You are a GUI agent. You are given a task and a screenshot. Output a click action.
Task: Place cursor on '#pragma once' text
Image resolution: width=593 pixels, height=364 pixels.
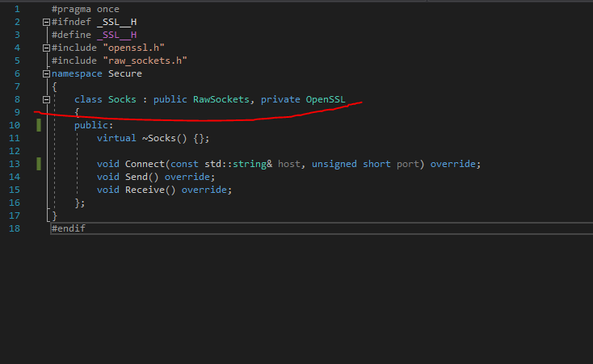coord(86,9)
